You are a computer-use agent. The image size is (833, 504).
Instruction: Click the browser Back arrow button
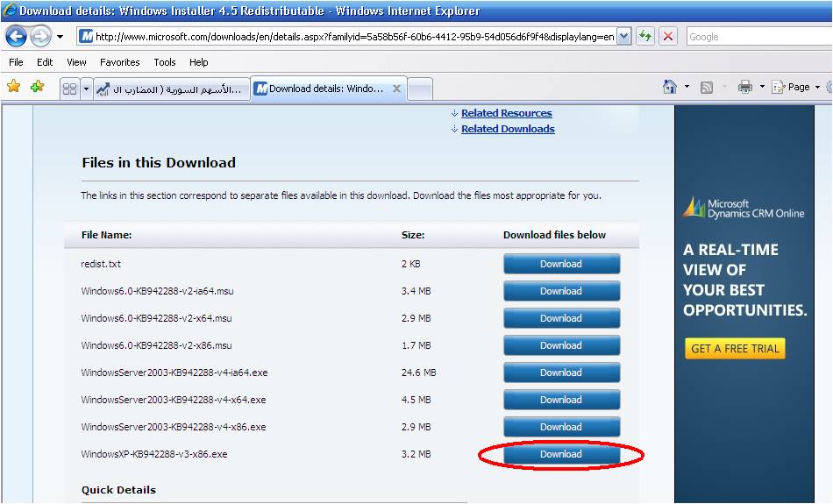tap(16, 37)
